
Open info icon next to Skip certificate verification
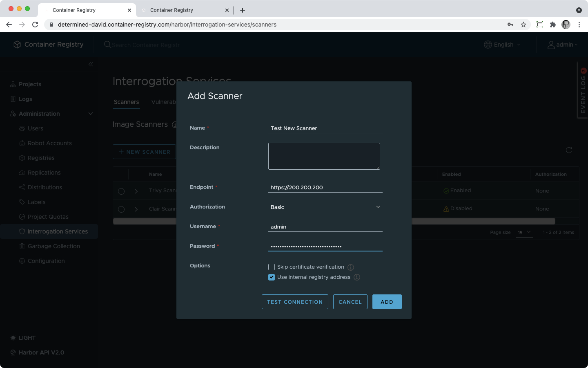(x=351, y=267)
